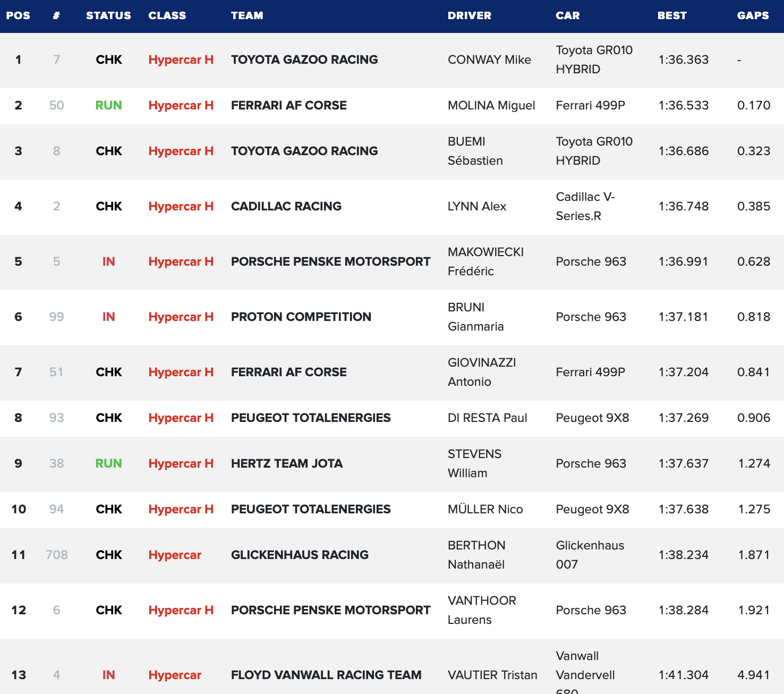Click PEUGEOT TOTALENERGIES for car 94
784x694 pixels.
pos(311,509)
